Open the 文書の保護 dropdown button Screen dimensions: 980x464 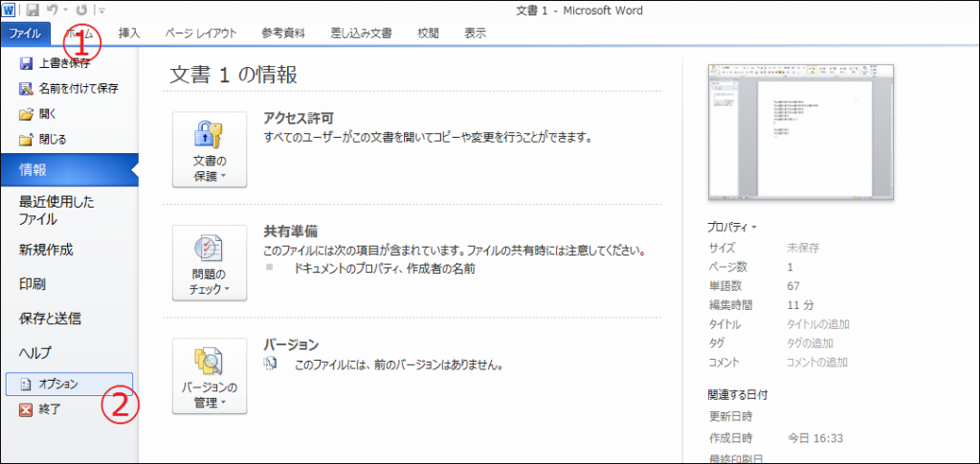(x=210, y=149)
